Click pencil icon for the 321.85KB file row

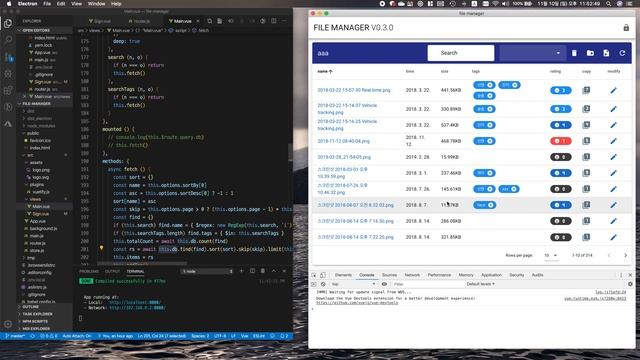point(613,237)
